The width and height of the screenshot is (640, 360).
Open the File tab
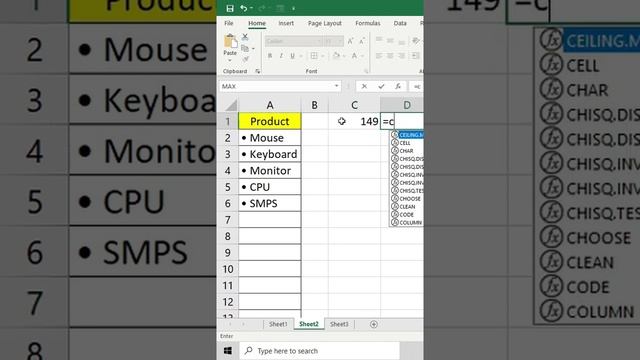click(229, 23)
